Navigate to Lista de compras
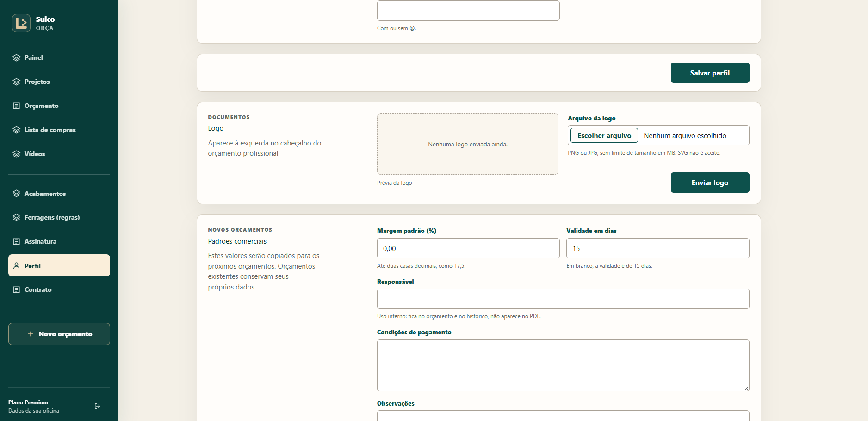Image resolution: width=868 pixels, height=421 pixels. (x=59, y=130)
